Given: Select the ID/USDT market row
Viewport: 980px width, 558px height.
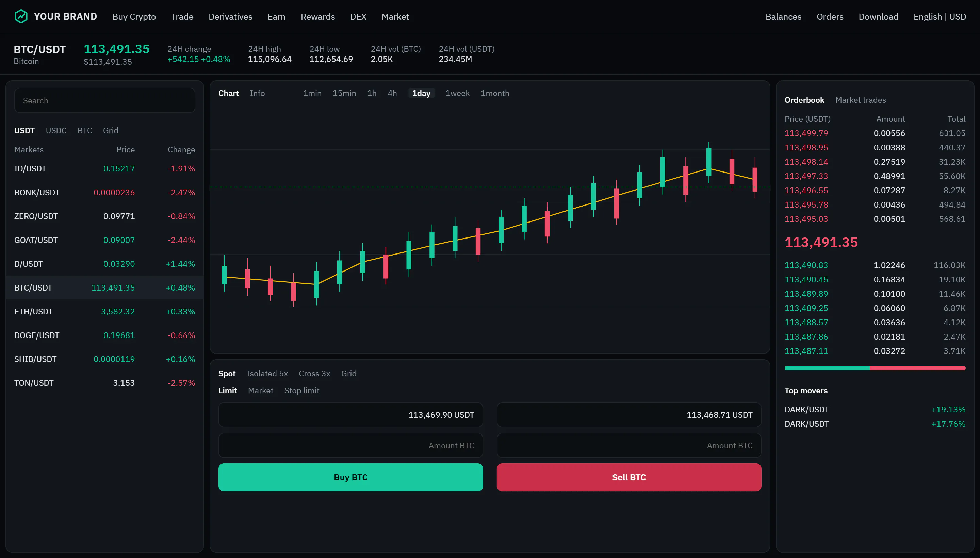Looking at the screenshot, I should [104, 169].
